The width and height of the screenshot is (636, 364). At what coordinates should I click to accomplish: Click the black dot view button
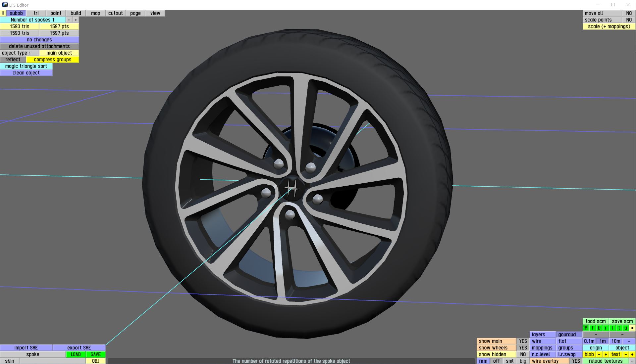(632, 328)
